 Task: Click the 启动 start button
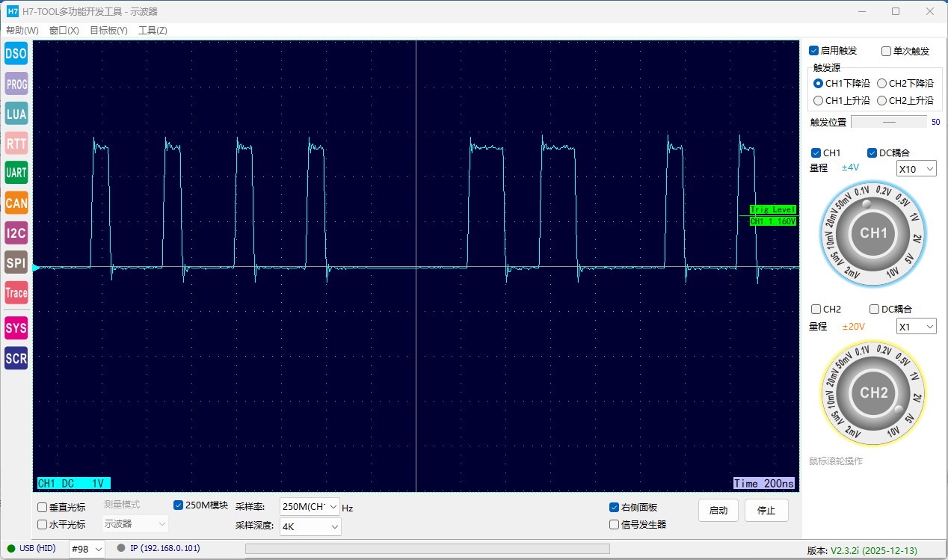point(718,511)
